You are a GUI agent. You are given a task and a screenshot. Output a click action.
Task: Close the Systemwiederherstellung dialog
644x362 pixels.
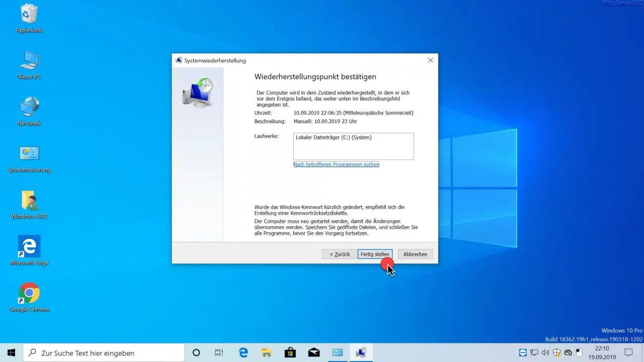(430, 60)
